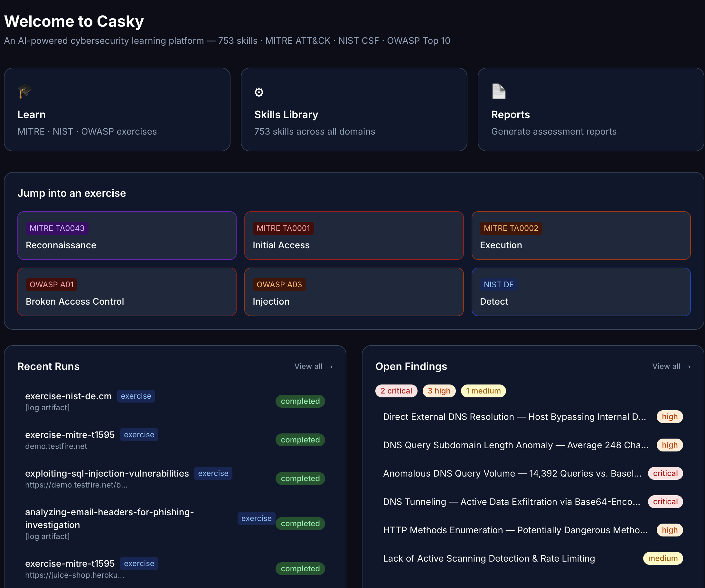Click the https://demo.testfire.net/b... target text
The width and height of the screenshot is (705, 588).
(x=76, y=485)
